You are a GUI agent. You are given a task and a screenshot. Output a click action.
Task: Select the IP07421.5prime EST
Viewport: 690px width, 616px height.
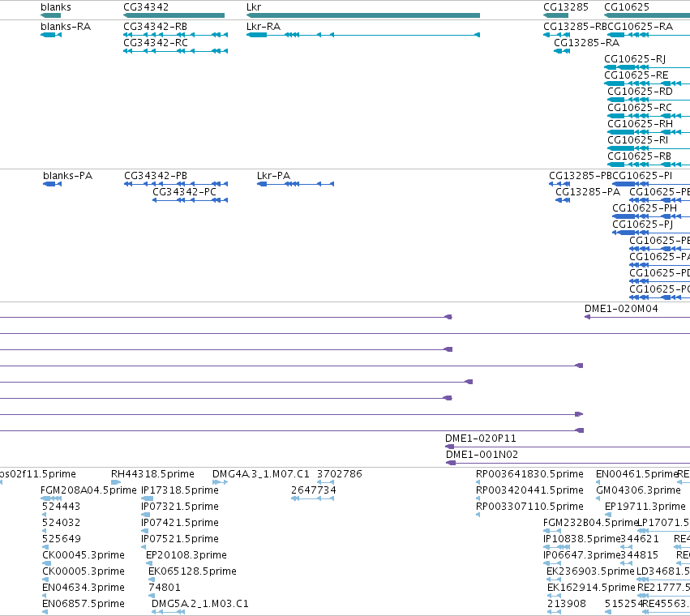[x=145, y=531]
